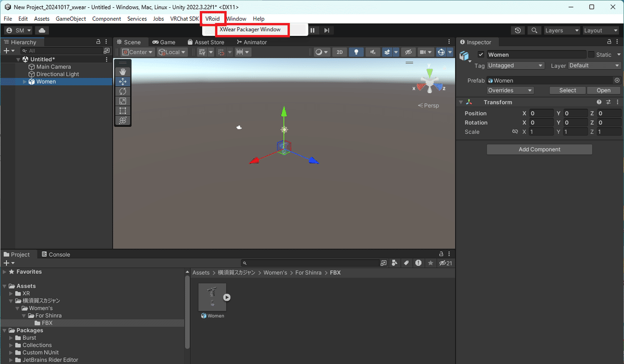This screenshot has height=364, width=624.
Task: Open the Transform component kebab menu
Action: click(618, 102)
